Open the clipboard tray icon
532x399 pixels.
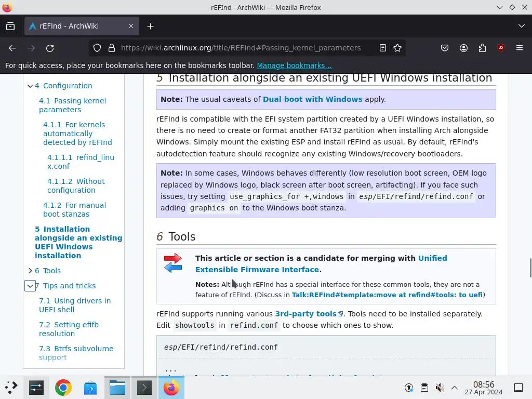coord(424,388)
